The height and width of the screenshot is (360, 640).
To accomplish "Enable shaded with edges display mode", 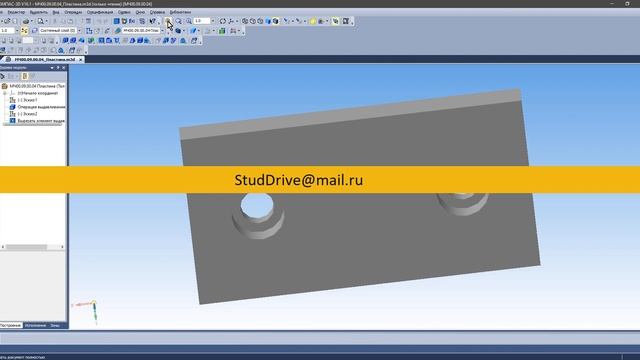I will [x=276, y=21].
